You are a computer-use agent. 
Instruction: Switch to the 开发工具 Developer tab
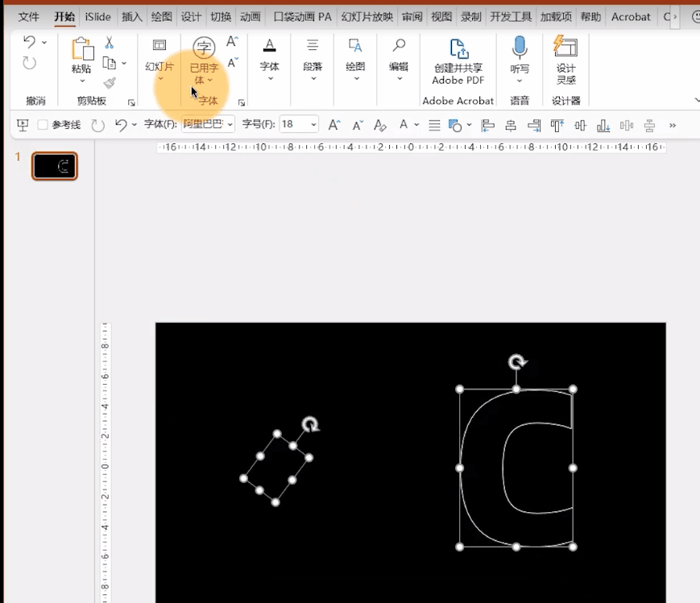point(511,17)
